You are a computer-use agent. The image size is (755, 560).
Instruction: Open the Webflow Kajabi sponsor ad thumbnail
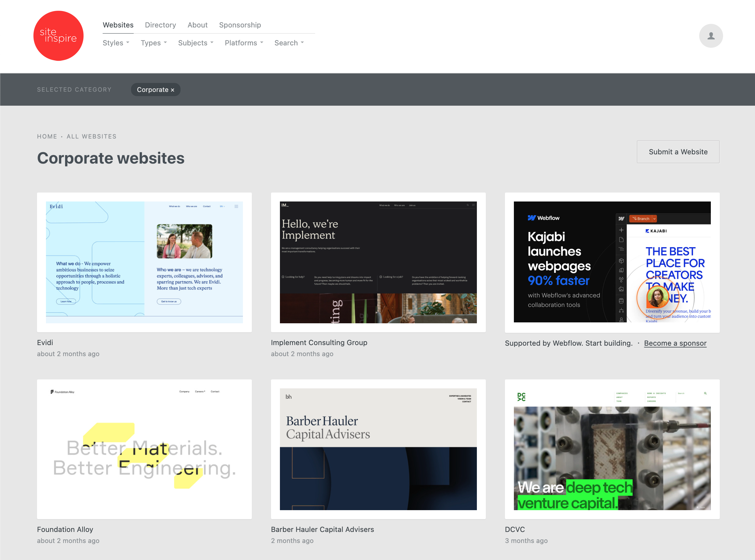(x=612, y=262)
